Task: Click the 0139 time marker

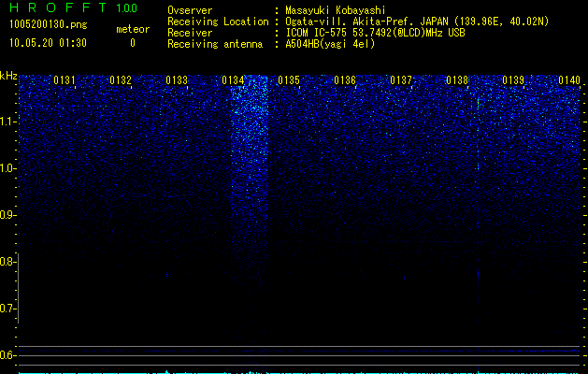Action: pyautogui.click(x=513, y=80)
